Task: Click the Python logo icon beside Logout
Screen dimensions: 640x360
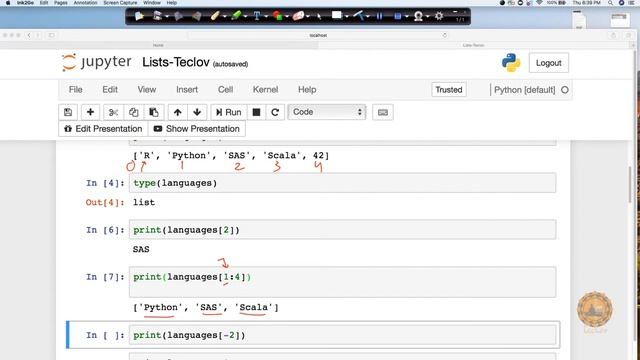Action: coord(511,63)
